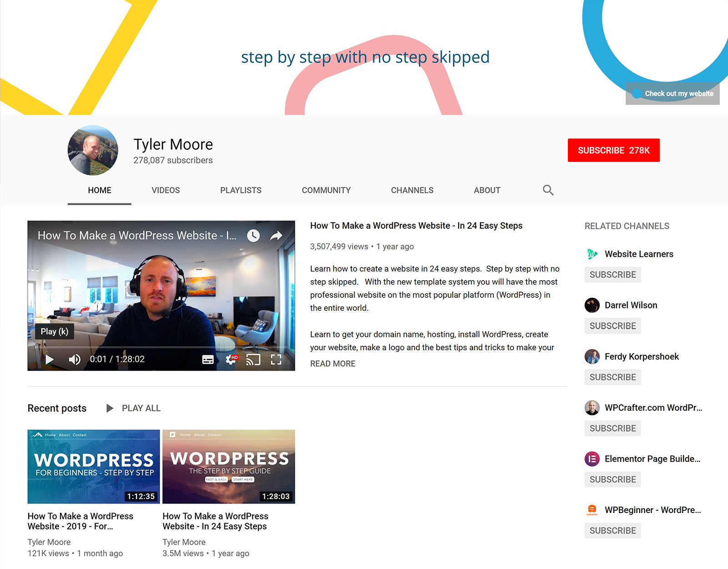This screenshot has width=728, height=569.
Task: Expand description with READ MORE
Action: pyautogui.click(x=333, y=364)
